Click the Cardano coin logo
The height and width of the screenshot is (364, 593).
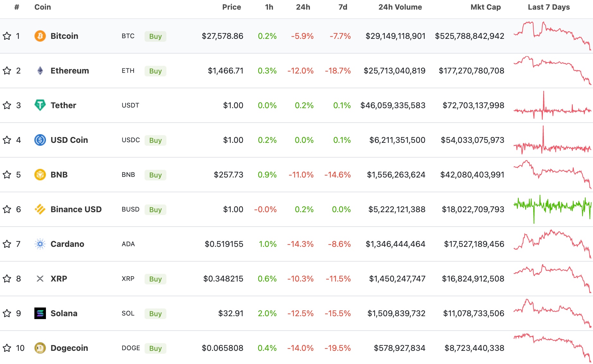coord(40,244)
